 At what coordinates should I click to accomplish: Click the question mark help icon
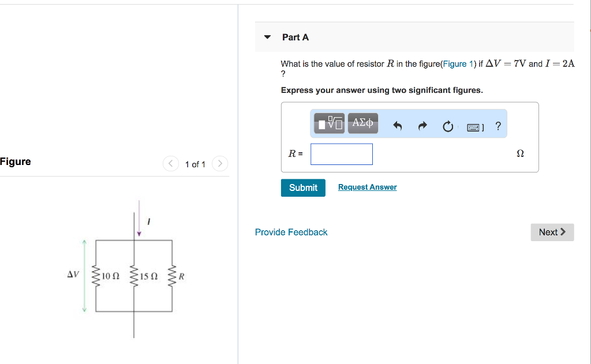[498, 126]
